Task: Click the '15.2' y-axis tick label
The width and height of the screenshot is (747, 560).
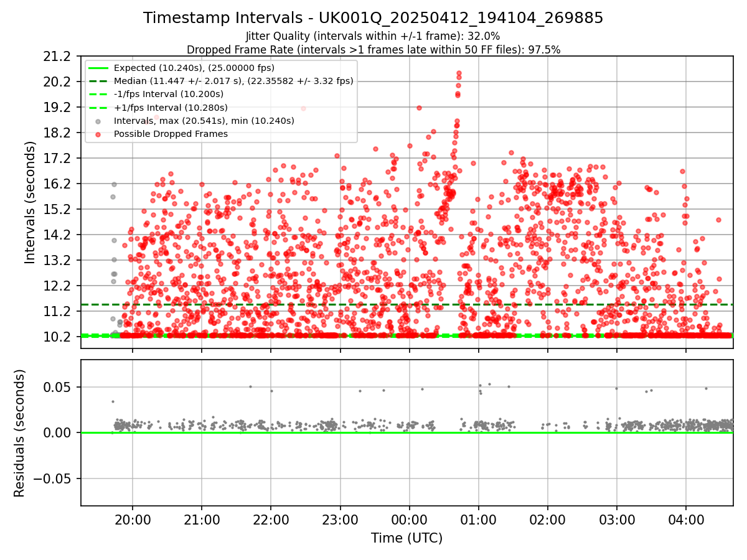Action: point(58,209)
